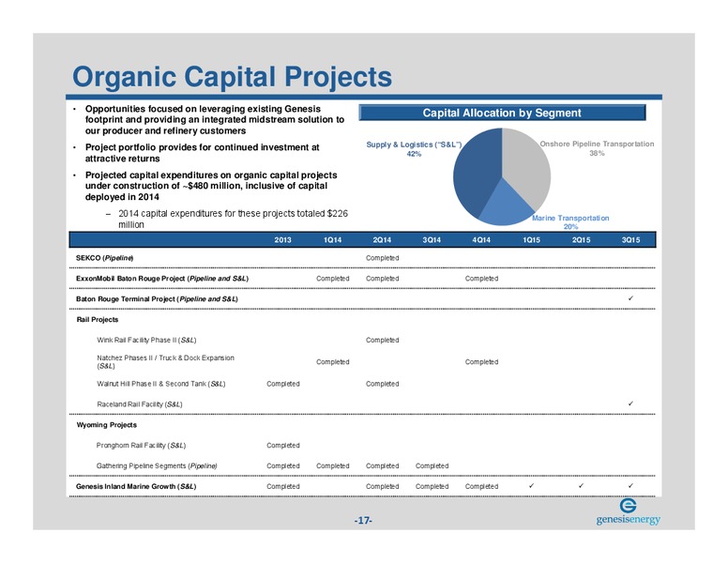Click Genesis Inland Marine 3Q15 checkmark
Viewport: 728px width, 563px height.
630,486
